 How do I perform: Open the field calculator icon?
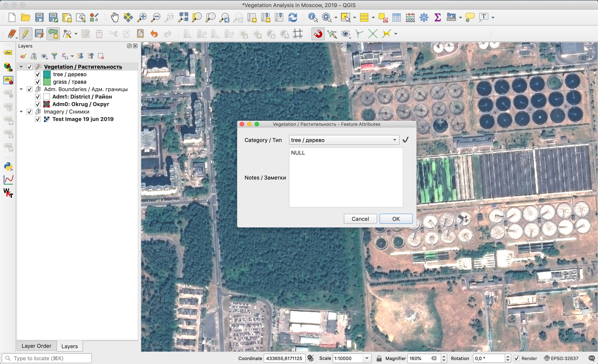coord(410,17)
